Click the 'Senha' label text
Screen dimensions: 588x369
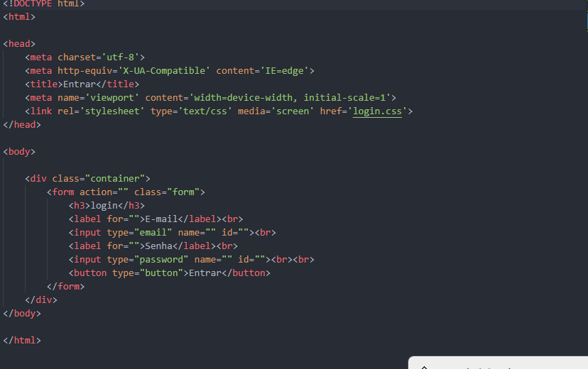click(158, 246)
